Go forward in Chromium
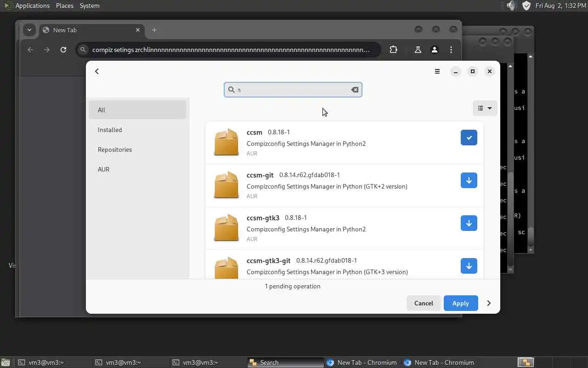588x368 pixels. [x=47, y=50]
